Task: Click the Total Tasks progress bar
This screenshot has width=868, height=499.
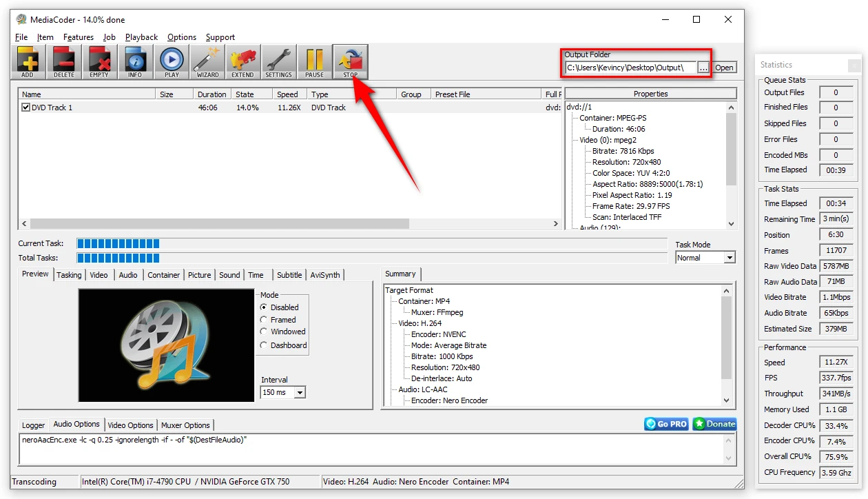Action: pos(372,258)
